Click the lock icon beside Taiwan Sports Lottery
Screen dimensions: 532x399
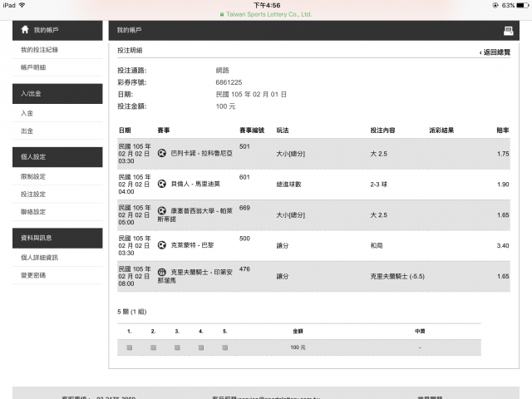tap(222, 15)
